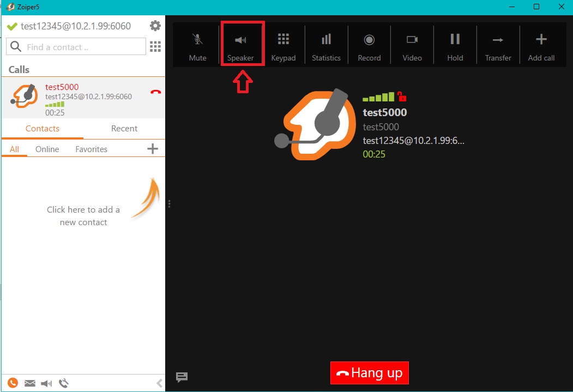Viewport: 573px width, 392px height.
Task: Enable Video for the call
Action: (412, 46)
